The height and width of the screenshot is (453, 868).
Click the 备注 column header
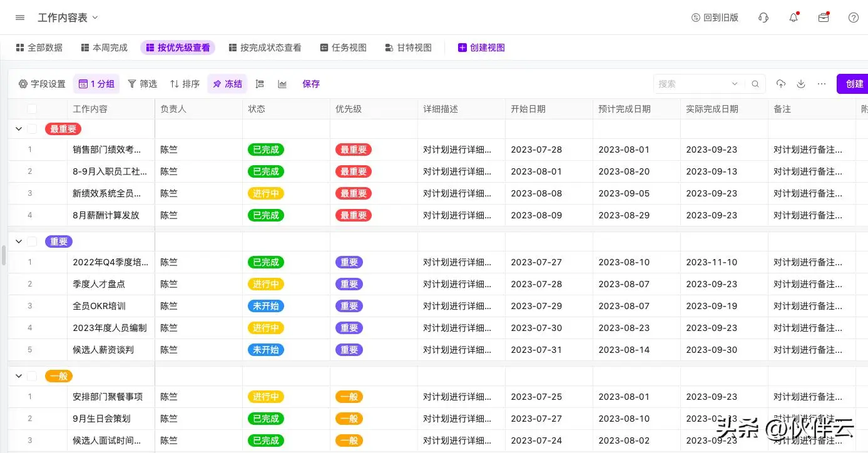pos(812,109)
